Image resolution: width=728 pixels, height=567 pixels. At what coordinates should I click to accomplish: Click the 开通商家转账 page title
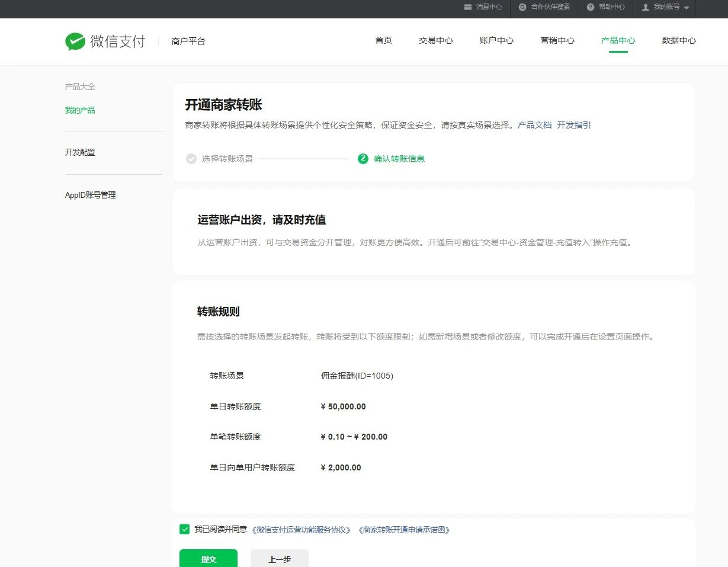tap(224, 105)
